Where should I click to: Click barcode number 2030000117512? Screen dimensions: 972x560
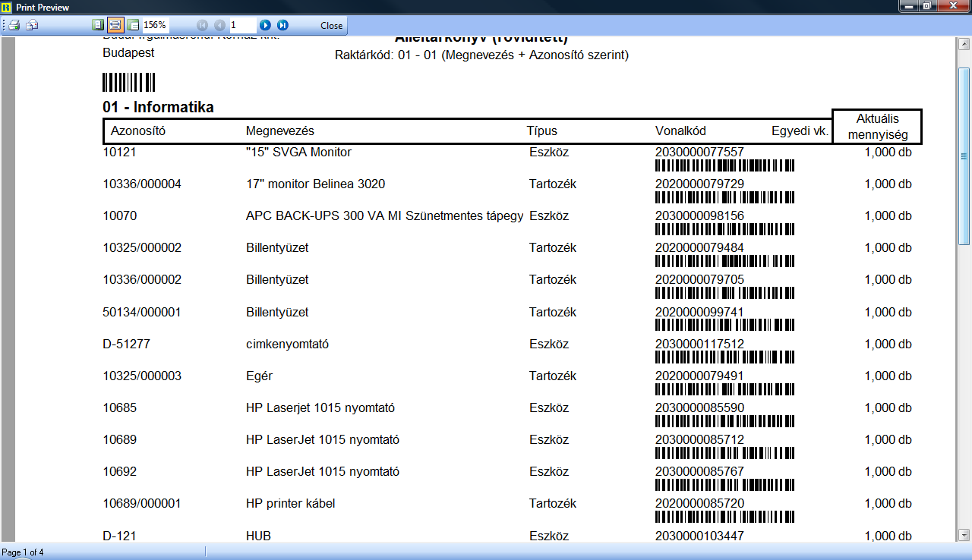coord(699,344)
